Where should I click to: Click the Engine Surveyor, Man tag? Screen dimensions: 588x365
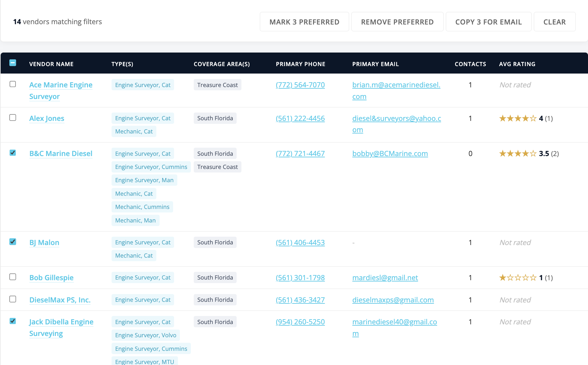pyautogui.click(x=144, y=180)
